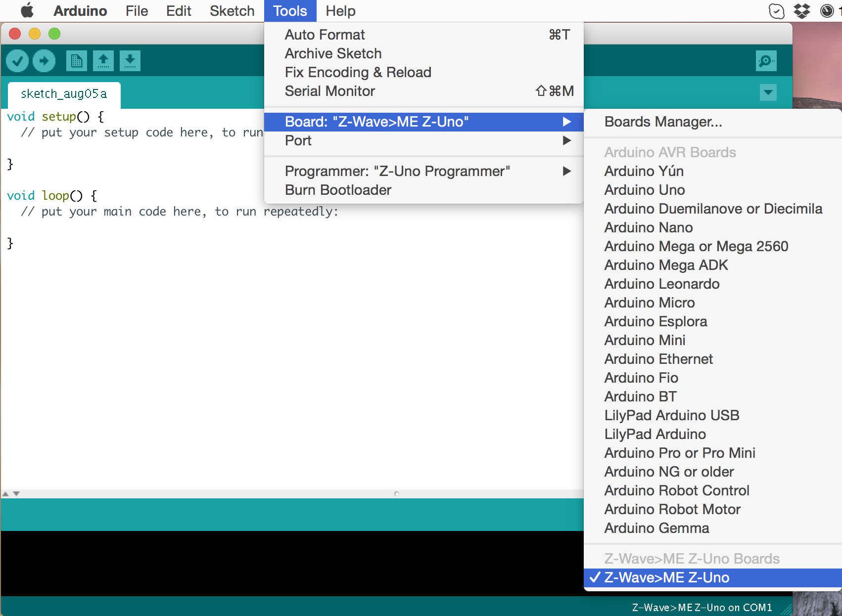842x616 pixels.
Task: Open Serial Monitor via magnifier icon
Action: pyautogui.click(x=766, y=61)
